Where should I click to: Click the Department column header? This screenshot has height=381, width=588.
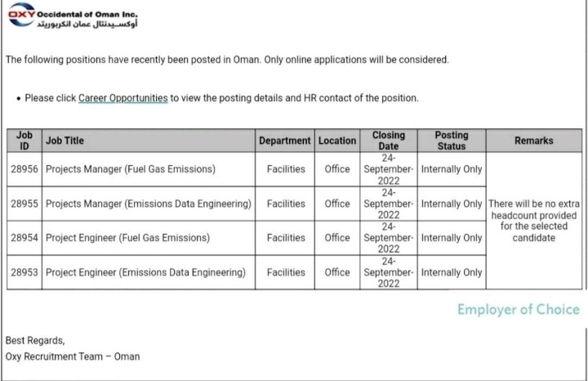click(285, 141)
